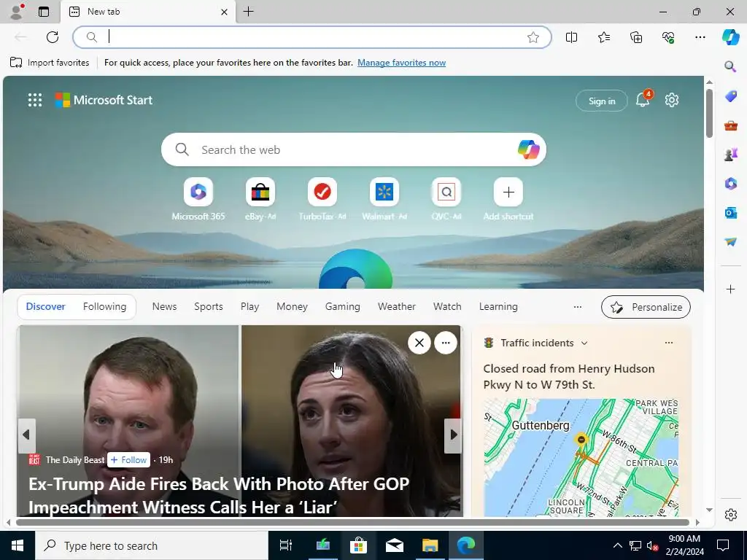
Task: Dismiss the news story with X button
Action: pos(419,343)
